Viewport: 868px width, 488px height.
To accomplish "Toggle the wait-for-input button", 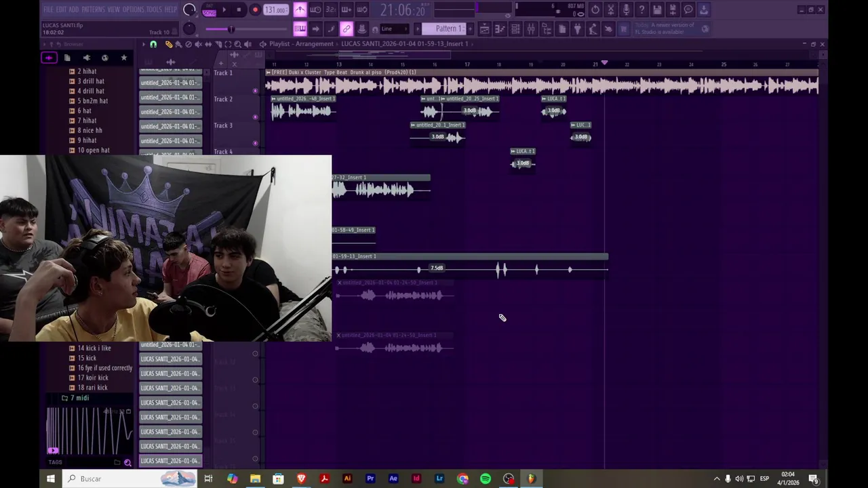I will tap(315, 9).
